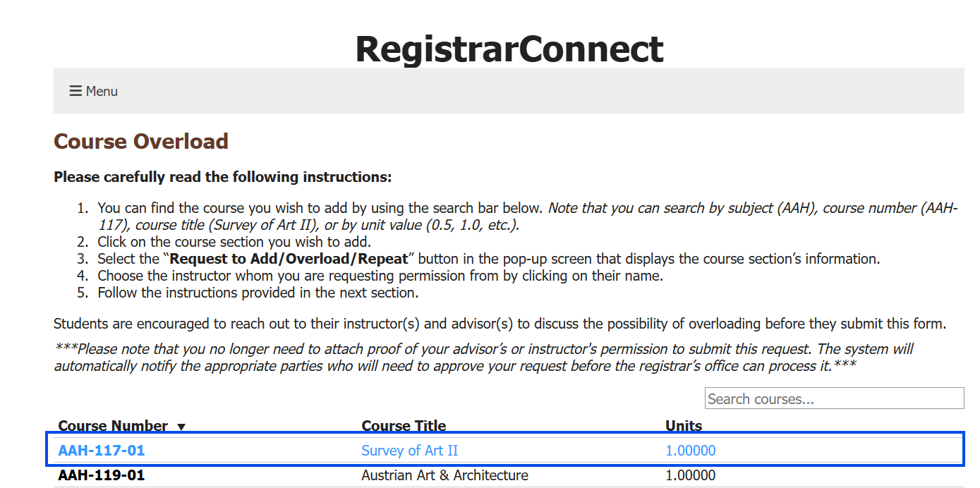980x488 pixels.
Task: Click the paragraph encouraging students to reach out
Action: 500,324
